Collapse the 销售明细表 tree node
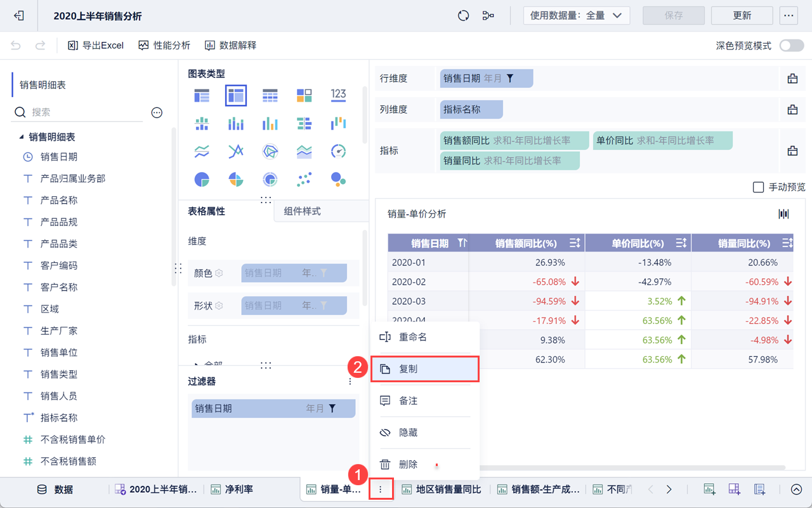812x508 pixels. click(22, 137)
